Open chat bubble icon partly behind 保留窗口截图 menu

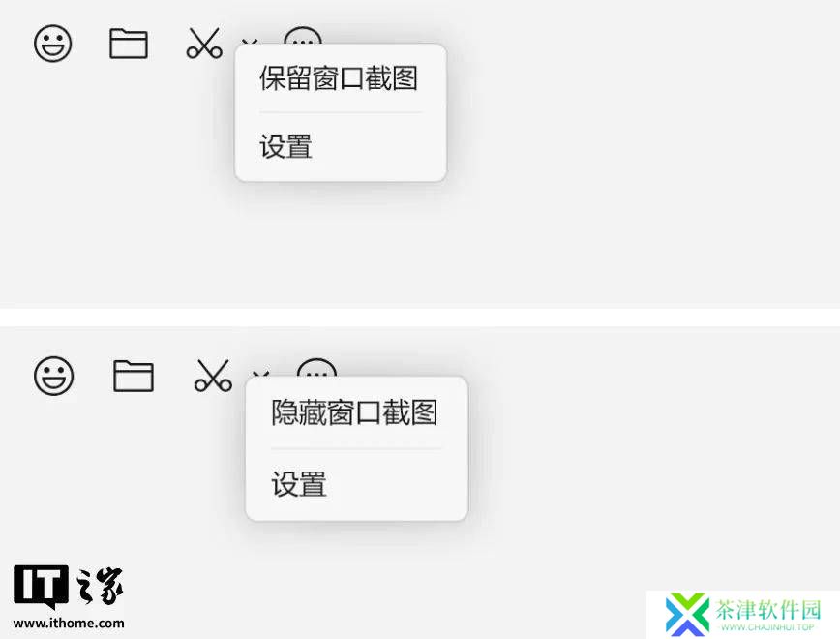click(x=303, y=36)
